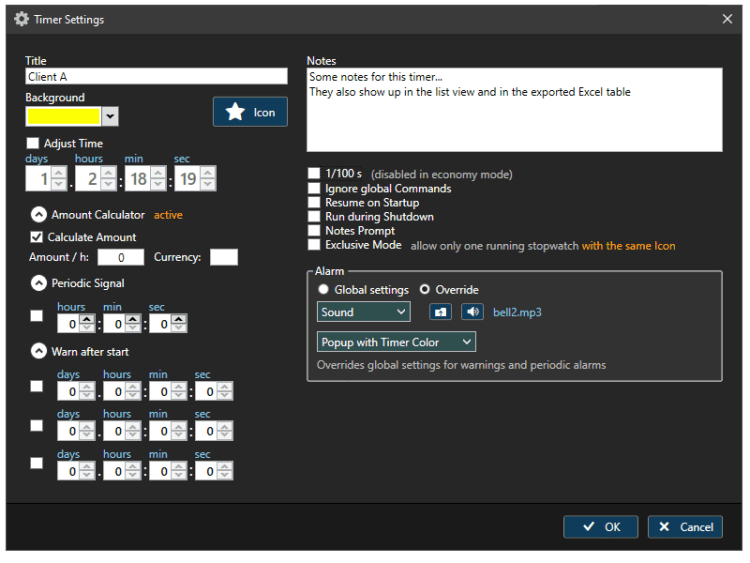Increase Adjust Time sec value
This screenshot has width=750, height=563.
tap(208, 173)
